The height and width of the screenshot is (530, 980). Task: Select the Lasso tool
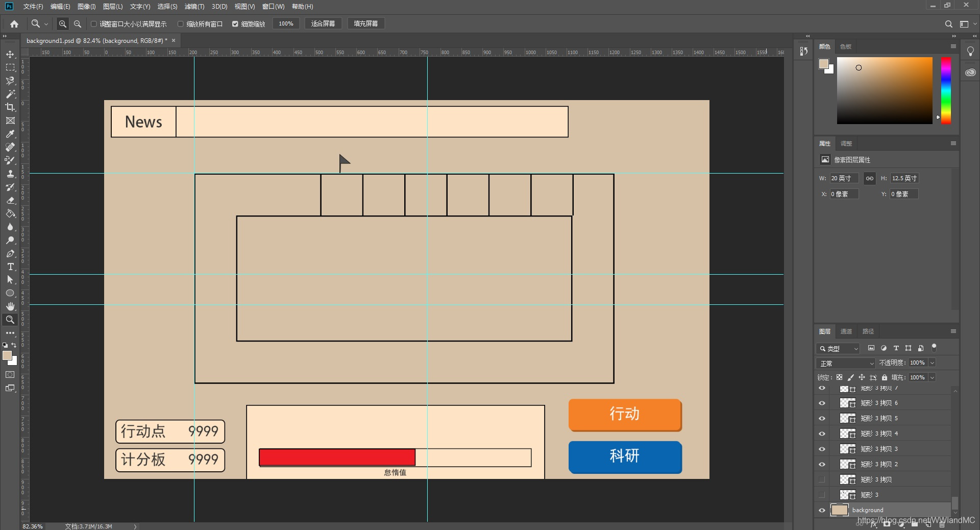click(10, 81)
